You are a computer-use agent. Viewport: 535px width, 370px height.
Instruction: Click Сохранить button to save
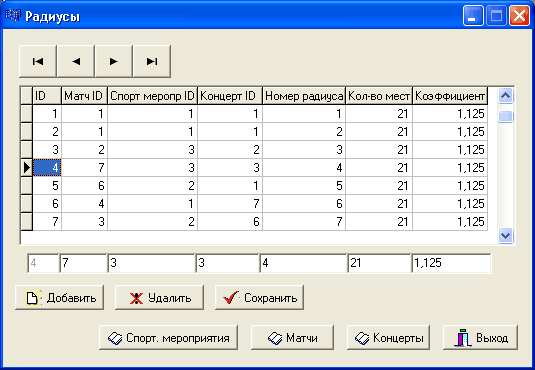pyautogui.click(x=259, y=298)
